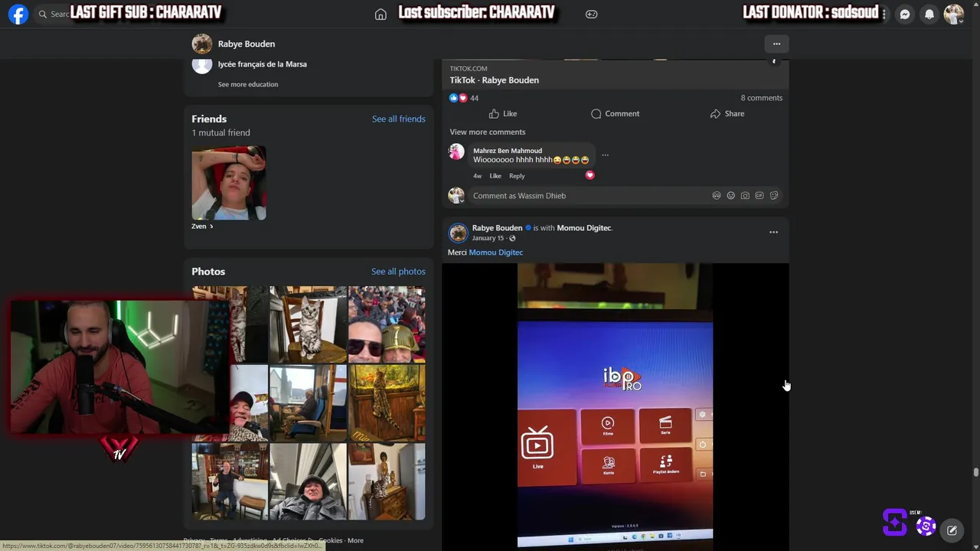This screenshot has width=980, height=551.
Task: Open the Rabye Bouden header profile name
Action: click(x=246, y=44)
